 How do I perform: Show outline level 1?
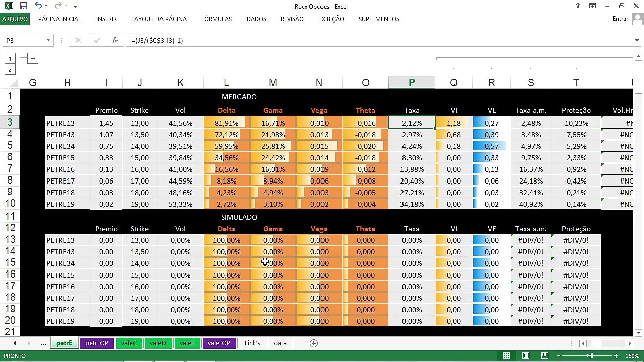point(10,59)
